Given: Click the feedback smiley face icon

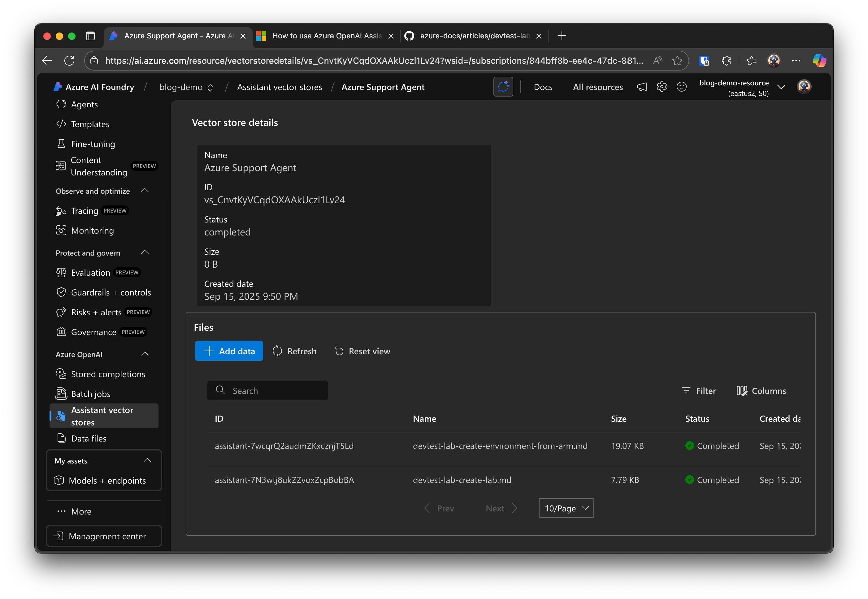Looking at the screenshot, I should 681,87.
